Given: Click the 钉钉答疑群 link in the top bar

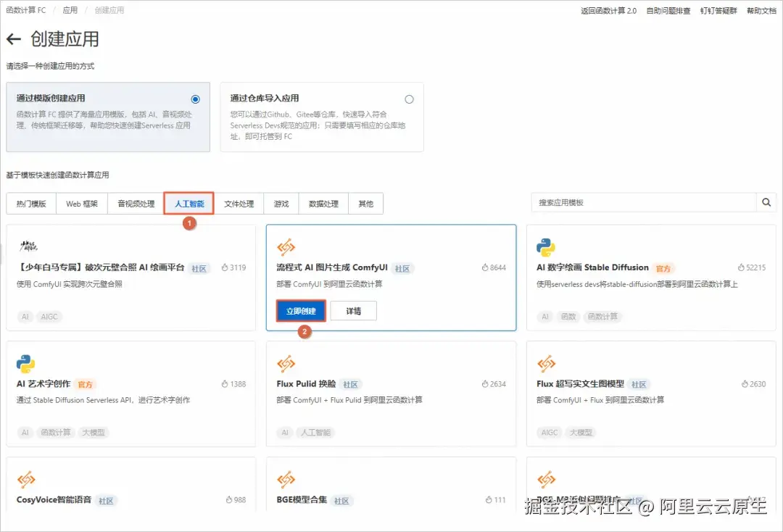Looking at the screenshot, I should click(x=718, y=10).
